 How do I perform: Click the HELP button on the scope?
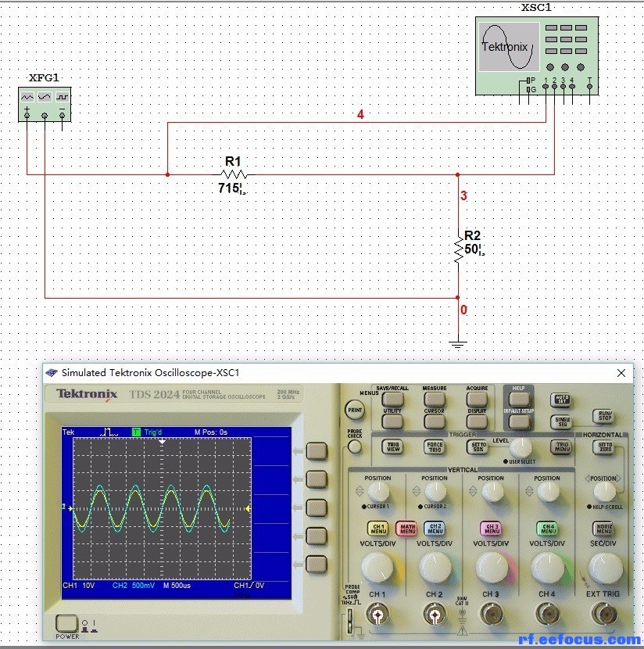(x=519, y=399)
